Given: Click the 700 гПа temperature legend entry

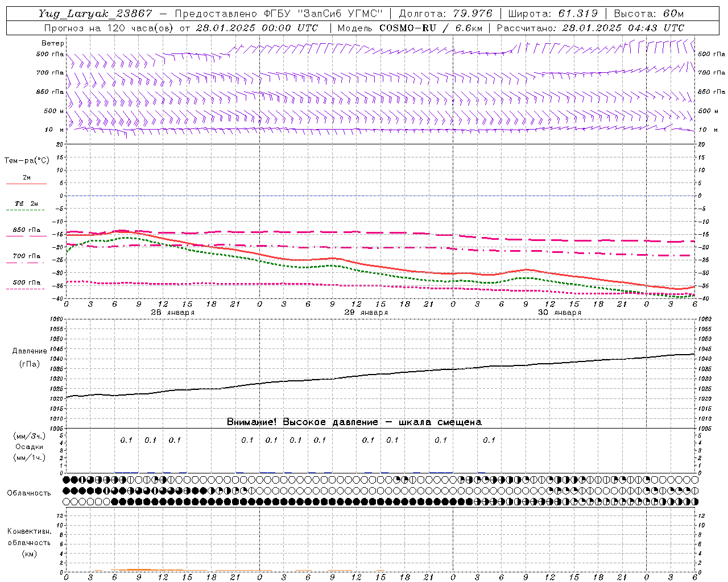Looking at the screenshot, I should point(27,256).
